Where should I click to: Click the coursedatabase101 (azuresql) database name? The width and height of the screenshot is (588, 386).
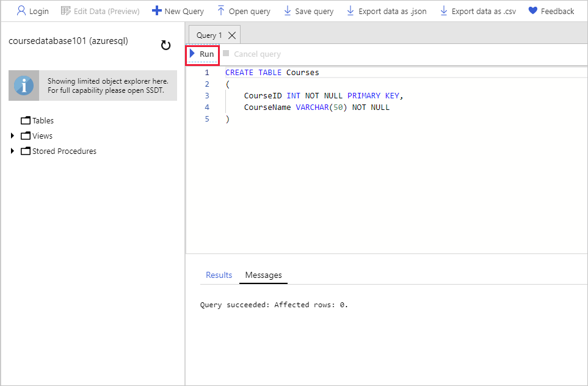coord(68,41)
